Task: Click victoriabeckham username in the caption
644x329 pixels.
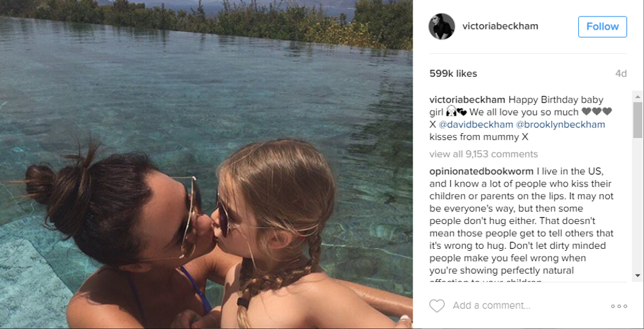Action: click(467, 100)
